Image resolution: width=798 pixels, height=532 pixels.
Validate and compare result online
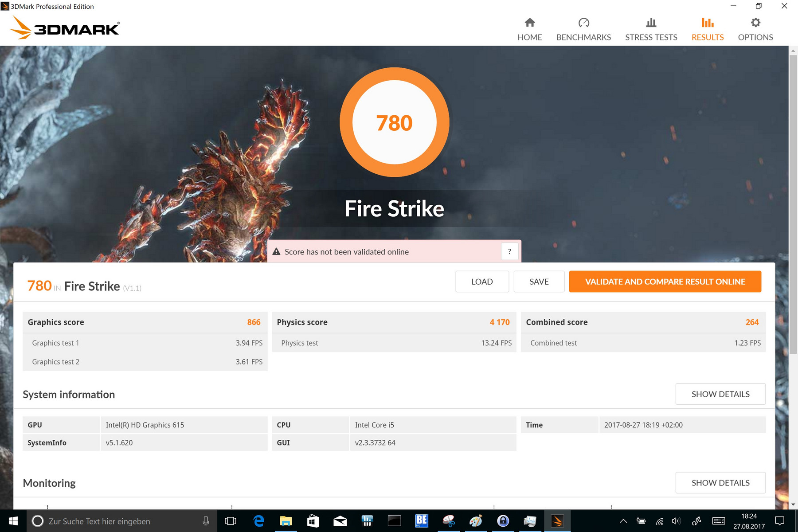point(665,282)
